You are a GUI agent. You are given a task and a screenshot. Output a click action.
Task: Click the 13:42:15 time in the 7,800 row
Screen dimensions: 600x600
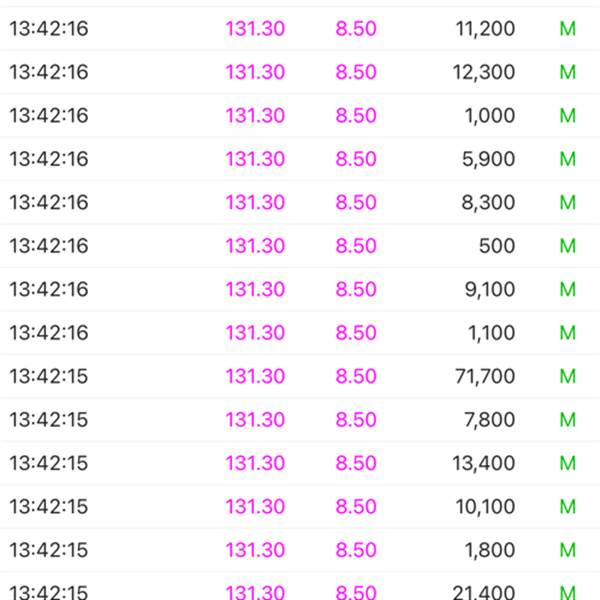pyautogui.click(x=48, y=420)
